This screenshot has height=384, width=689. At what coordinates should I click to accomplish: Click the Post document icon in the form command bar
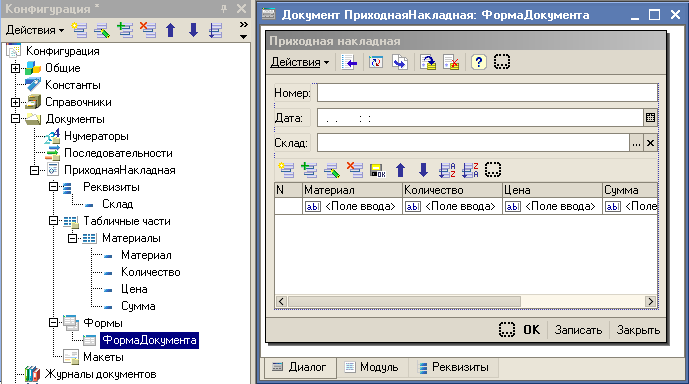click(428, 62)
